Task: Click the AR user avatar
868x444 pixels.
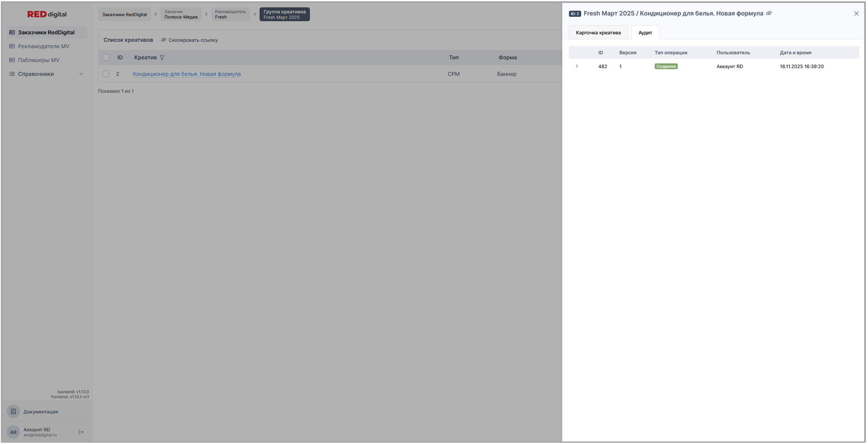Action: tap(14, 432)
